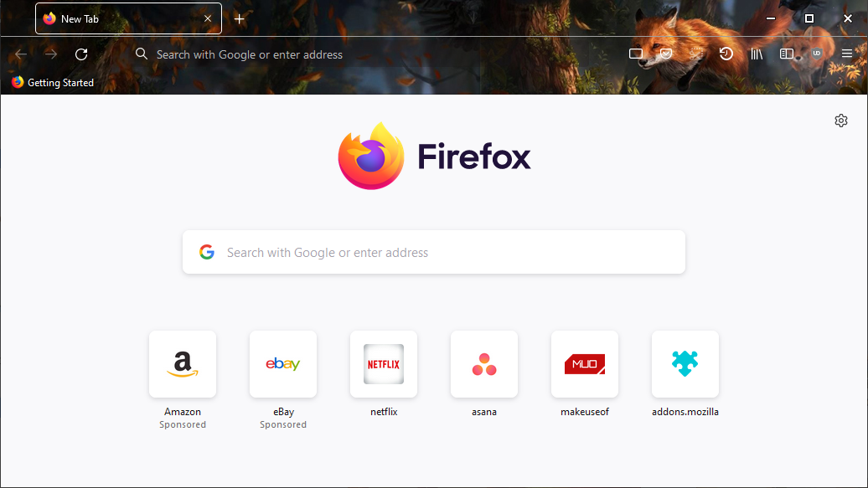Reload the current page
Screen dimensions: 868x488
81,54
